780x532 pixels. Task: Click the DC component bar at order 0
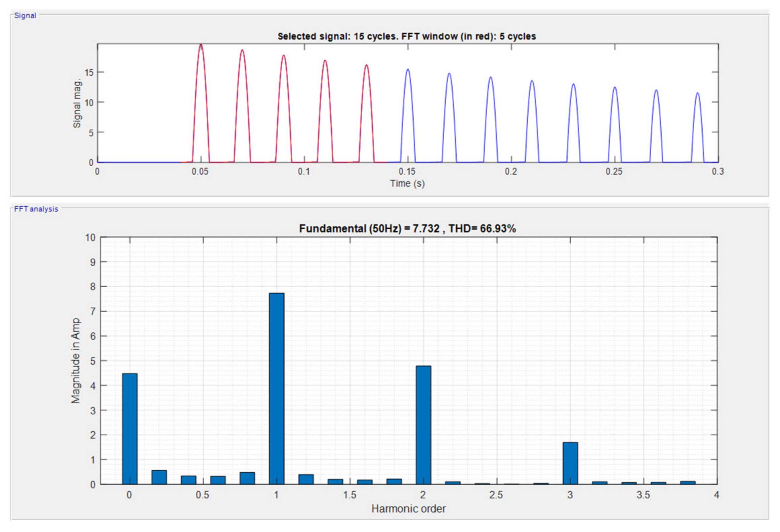(x=130, y=428)
